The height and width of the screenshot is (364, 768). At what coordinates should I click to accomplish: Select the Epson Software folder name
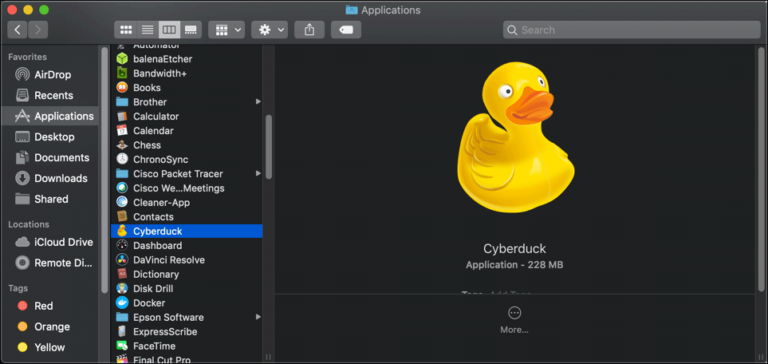[x=168, y=317]
